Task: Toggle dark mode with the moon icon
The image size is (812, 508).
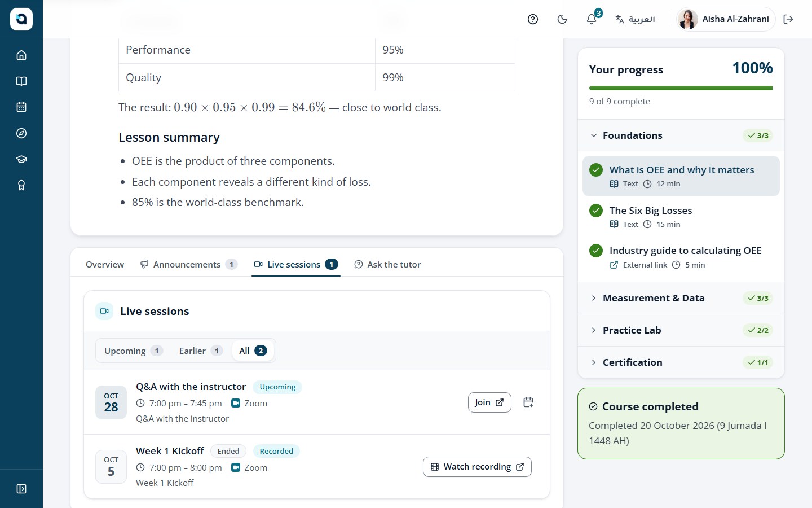Action: [562, 19]
